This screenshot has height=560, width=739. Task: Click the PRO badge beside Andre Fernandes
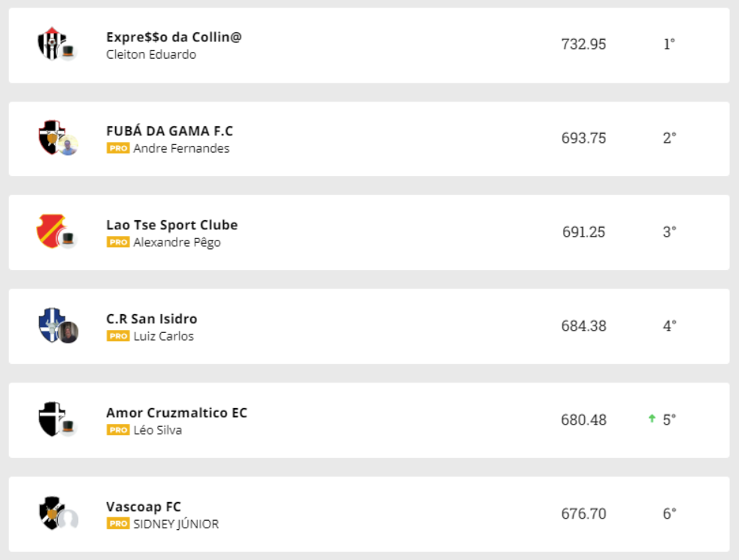(118, 148)
